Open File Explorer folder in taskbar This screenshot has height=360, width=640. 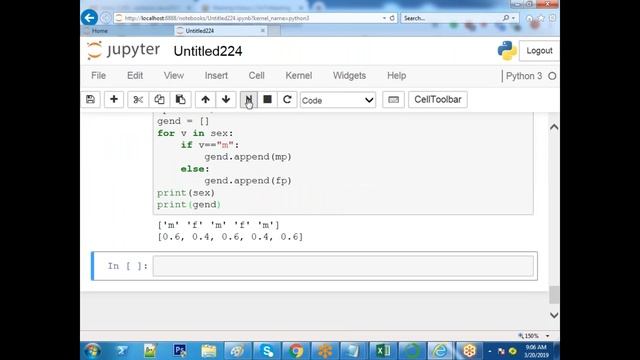pyautogui.click(x=209, y=351)
